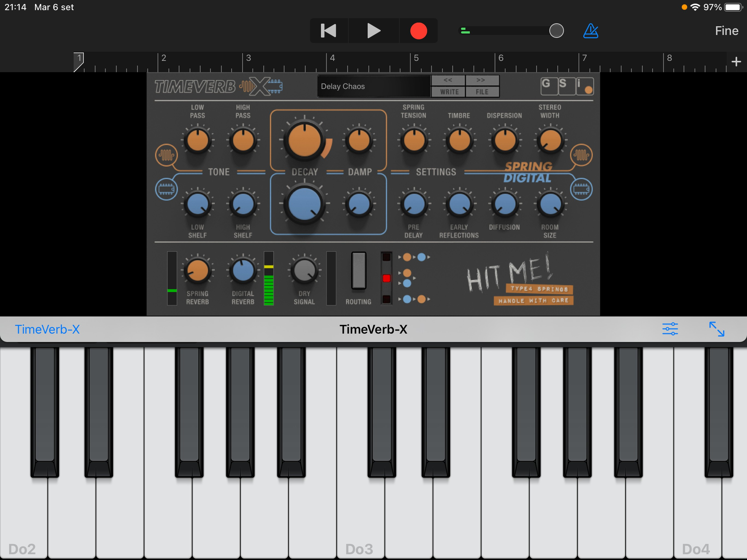Click the TimeVerb X logo
Image resolution: width=747 pixels, height=560 pixels.
click(218, 86)
